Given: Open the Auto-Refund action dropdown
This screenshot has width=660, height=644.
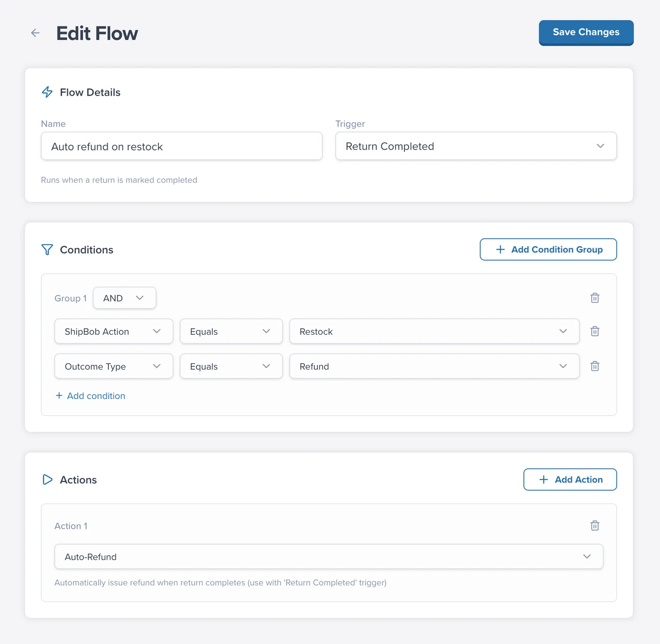Looking at the screenshot, I should (x=329, y=557).
